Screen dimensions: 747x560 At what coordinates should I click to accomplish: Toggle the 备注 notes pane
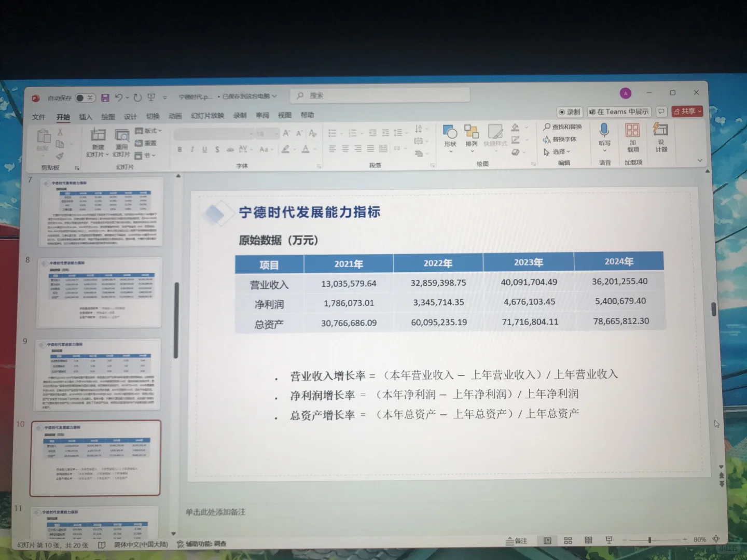click(x=517, y=541)
